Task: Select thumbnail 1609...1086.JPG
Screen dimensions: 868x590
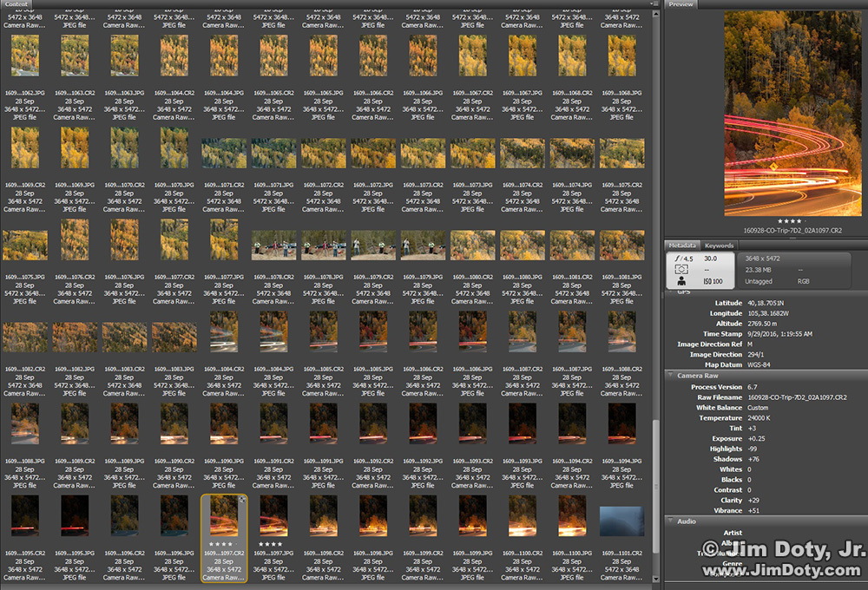Action: [x=473, y=331]
